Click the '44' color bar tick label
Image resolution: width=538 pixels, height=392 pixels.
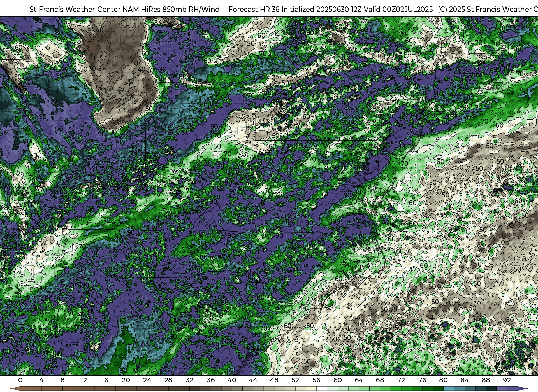253,380
